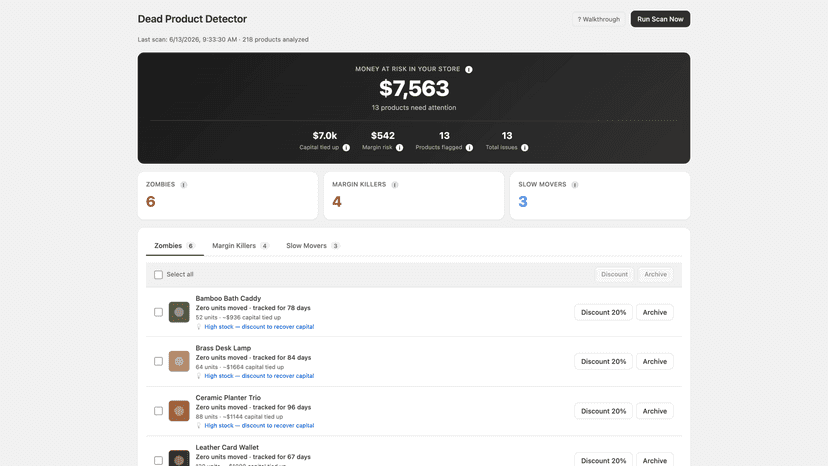Open the Margin Killers summary card showing 4
The width and height of the screenshot is (828, 466).
pos(413,195)
